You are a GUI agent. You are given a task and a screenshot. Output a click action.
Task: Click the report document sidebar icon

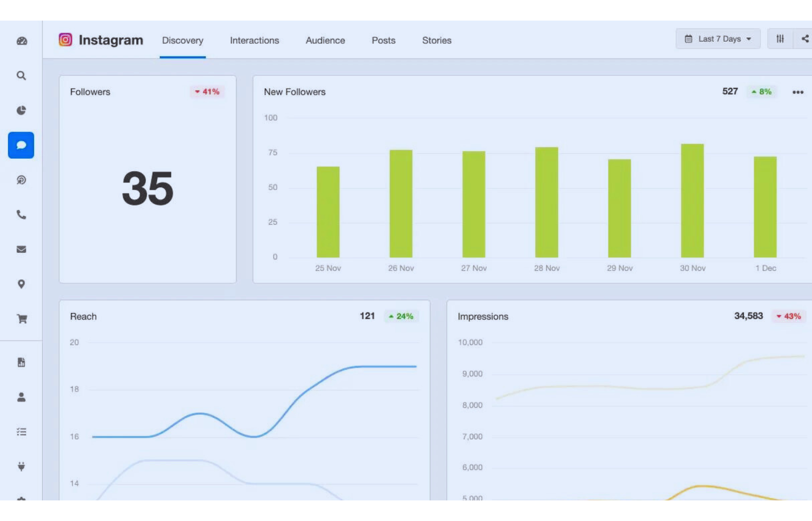point(21,362)
